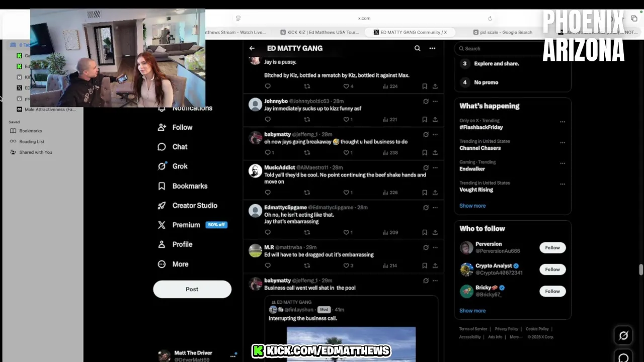The width and height of the screenshot is (644, 362).
Task: Open community more options beside search icon
Action: [432, 48]
